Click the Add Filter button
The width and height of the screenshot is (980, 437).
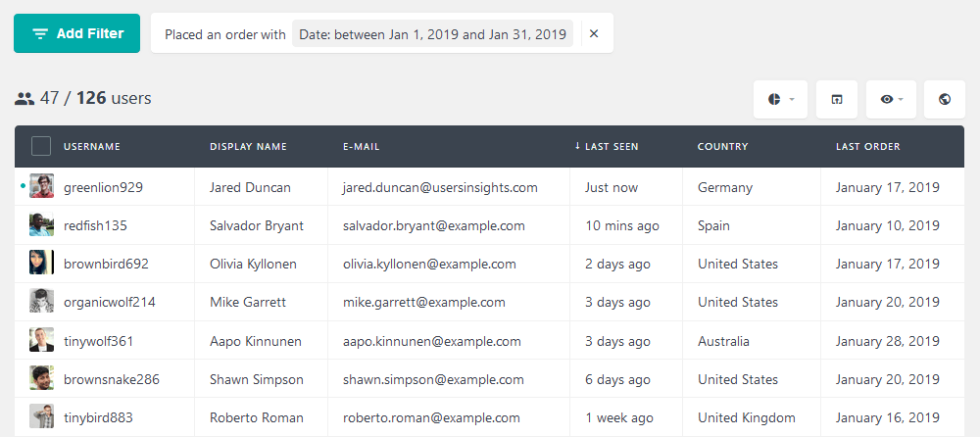pos(76,33)
